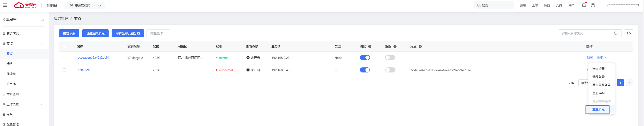Open the notification bell icon
The image size is (644, 126).
pos(584,5)
